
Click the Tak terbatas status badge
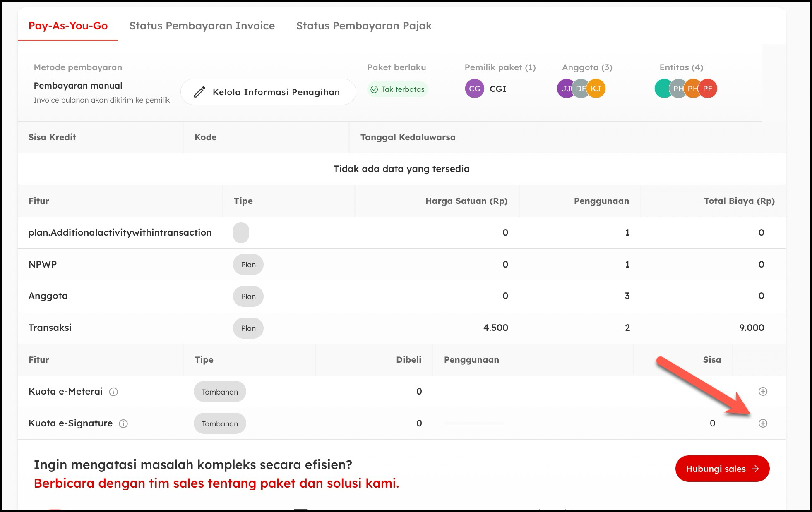click(397, 89)
